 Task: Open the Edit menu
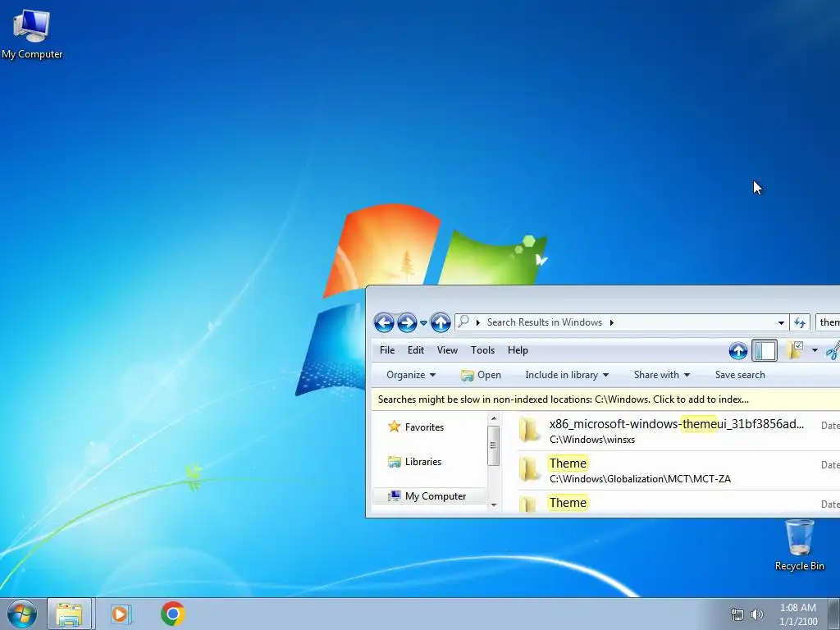point(416,350)
